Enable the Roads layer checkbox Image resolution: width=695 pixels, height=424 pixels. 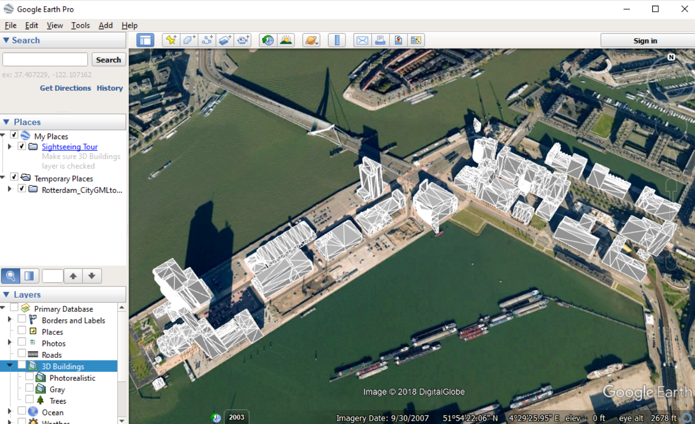[22, 354]
